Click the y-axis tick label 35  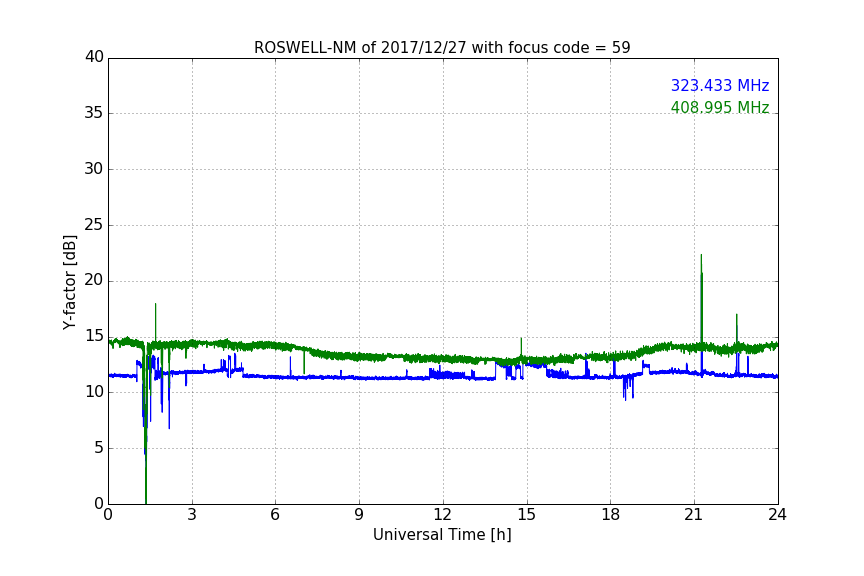point(94,113)
